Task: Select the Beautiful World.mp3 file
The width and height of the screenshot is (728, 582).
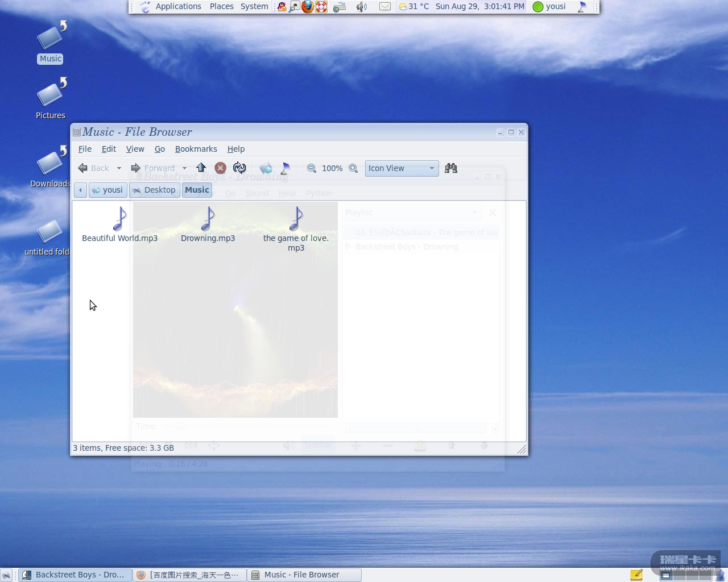Action: pyautogui.click(x=119, y=225)
